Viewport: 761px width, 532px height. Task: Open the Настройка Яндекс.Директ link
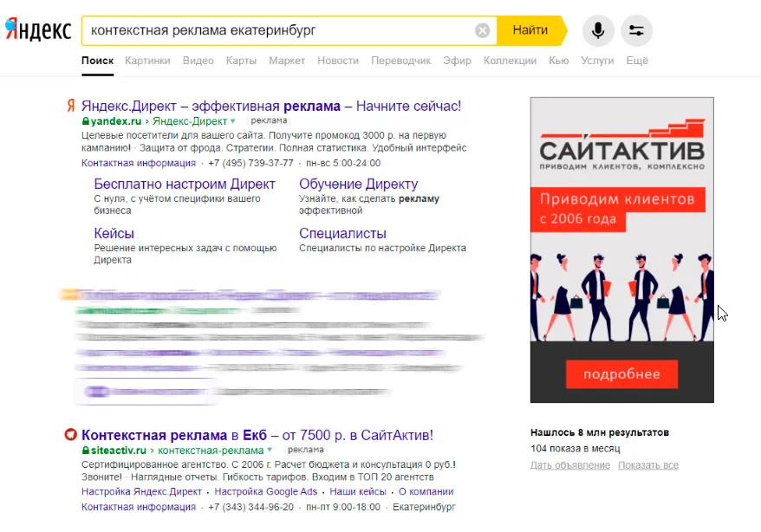click(142, 491)
